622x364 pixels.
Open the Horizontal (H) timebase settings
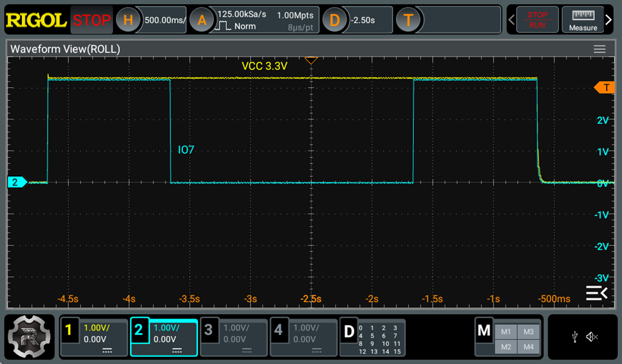(x=128, y=20)
